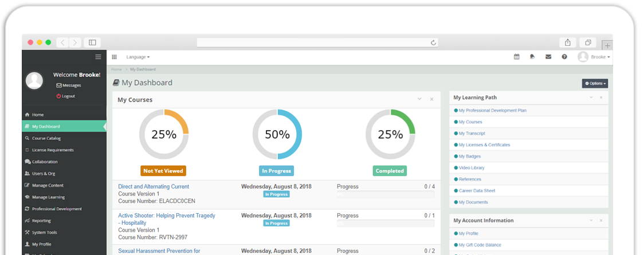Go back in the browser
This screenshot has height=255, width=644.
[x=62, y=42]
